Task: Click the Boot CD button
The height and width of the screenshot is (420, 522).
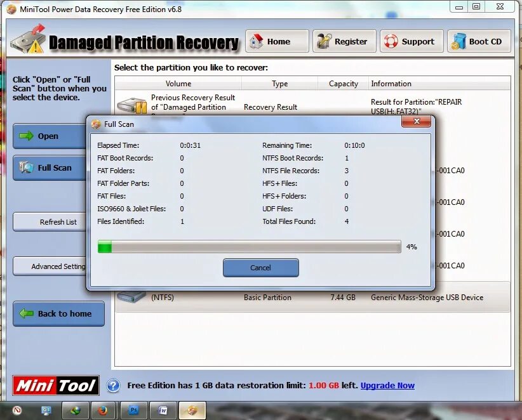Action: [479, 41]
